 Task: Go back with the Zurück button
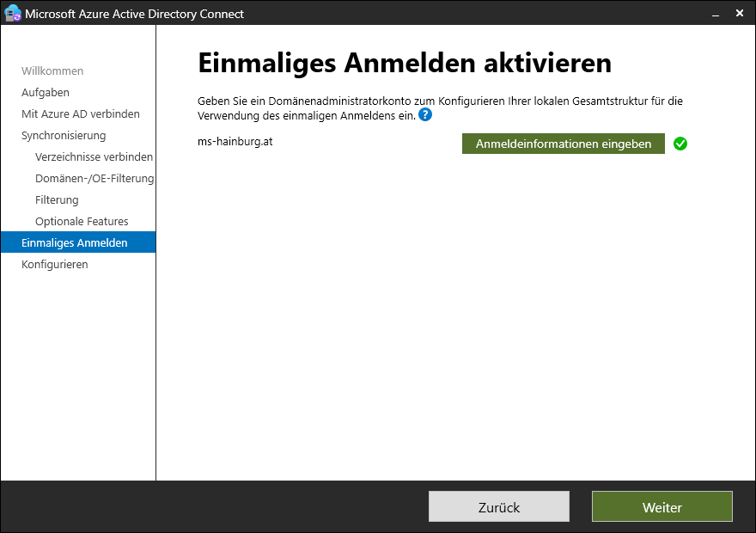498,507
